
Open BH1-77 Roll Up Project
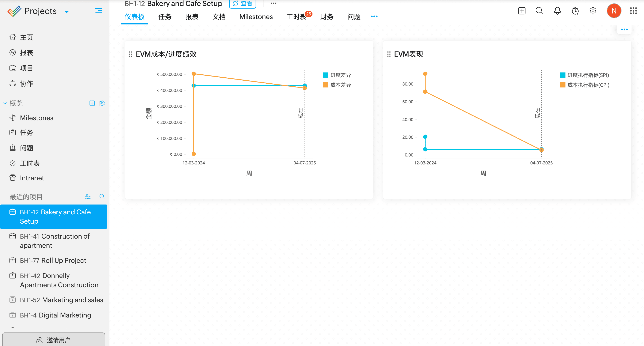[x=53, y=260]
